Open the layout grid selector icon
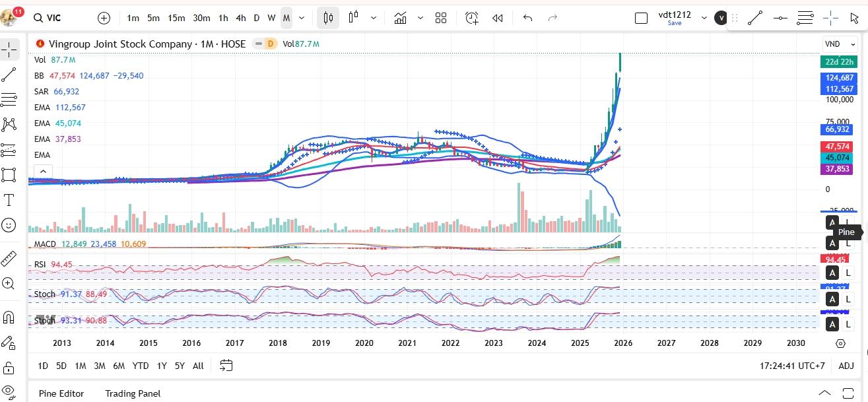The height and width of the screenshot is (402, 868). (441, 18)
